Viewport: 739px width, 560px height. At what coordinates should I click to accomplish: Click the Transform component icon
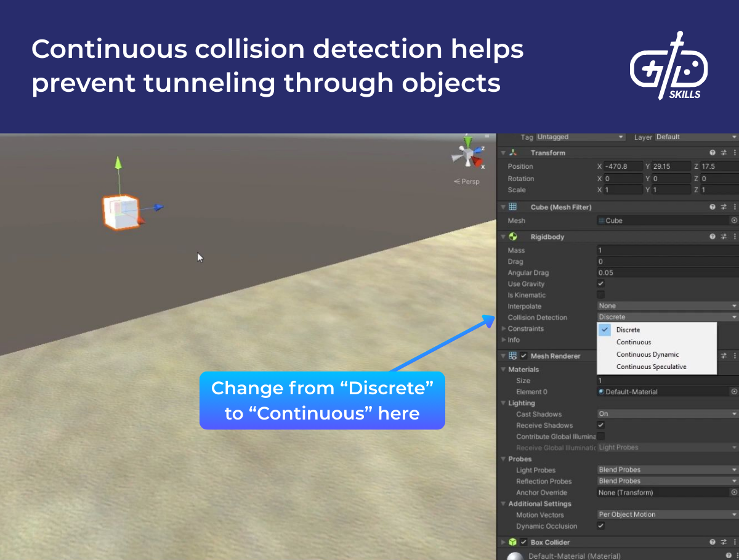pos(512,152)
